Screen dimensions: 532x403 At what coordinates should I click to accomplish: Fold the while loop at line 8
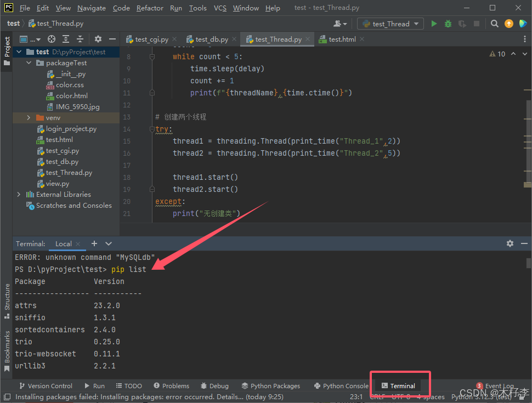pyautogui.click(x=152, y=56)
